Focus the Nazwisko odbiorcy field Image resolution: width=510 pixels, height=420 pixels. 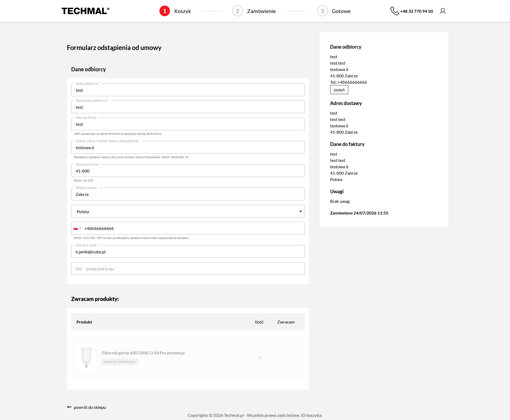pos(188,107)
